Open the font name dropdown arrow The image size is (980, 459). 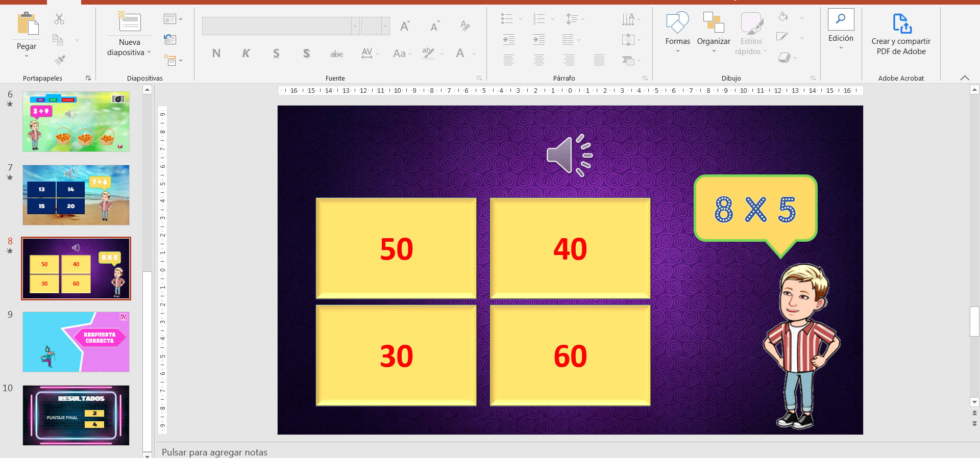(x=355, y=26)
